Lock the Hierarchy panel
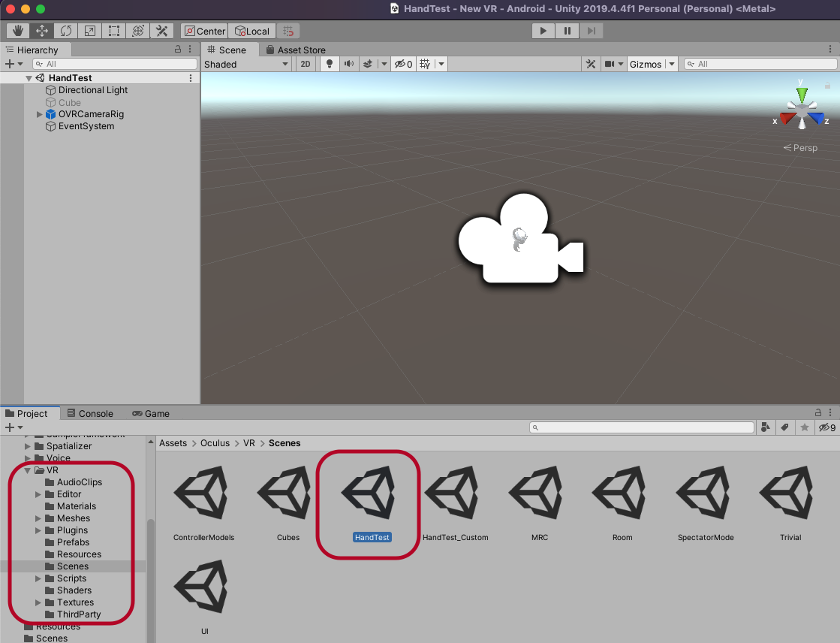 [x=178, y=50]
